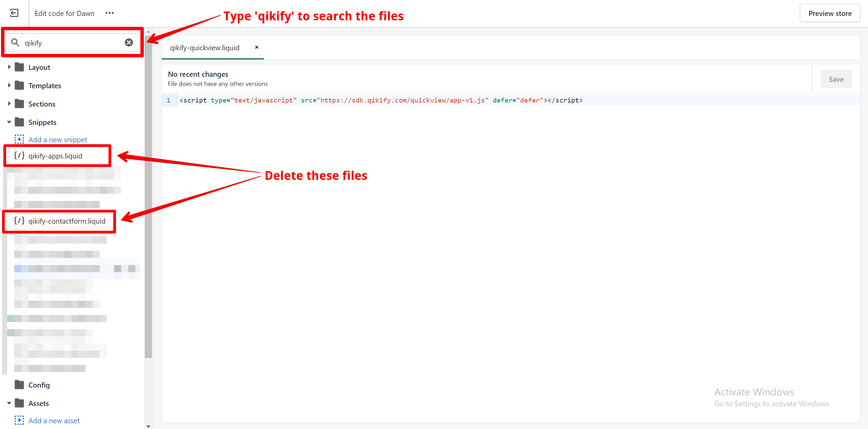This screenshot has height=429, width=868.
Task: Click the qikify-apps.liquid file icon
Action: [19, 155]
